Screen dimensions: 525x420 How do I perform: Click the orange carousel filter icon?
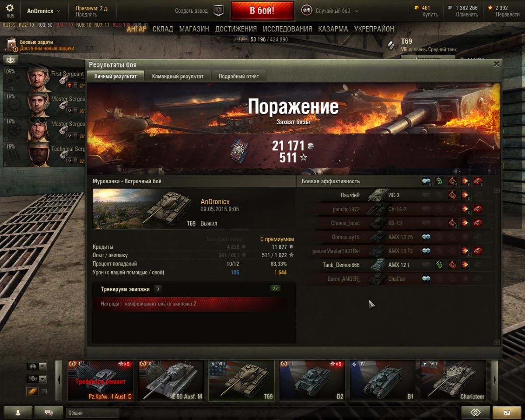pos(32,391)
